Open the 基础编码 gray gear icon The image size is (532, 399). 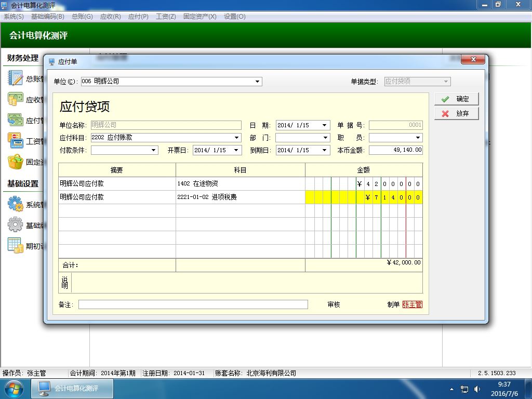15,224
